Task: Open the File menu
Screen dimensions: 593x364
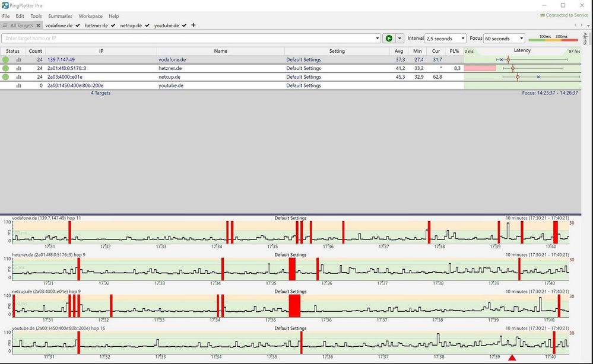Action: pyautogui.click(x=6, y=16)
